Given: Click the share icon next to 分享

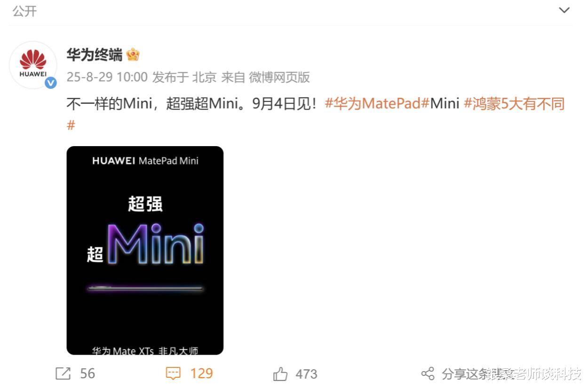Looking at the screenshot, I should tap(428, 374).
